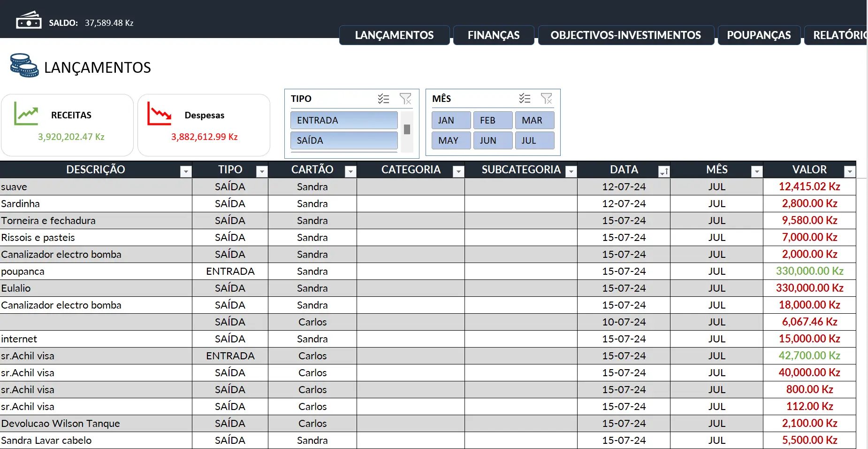Enable multi-select in the TIPO slicer

383,99
